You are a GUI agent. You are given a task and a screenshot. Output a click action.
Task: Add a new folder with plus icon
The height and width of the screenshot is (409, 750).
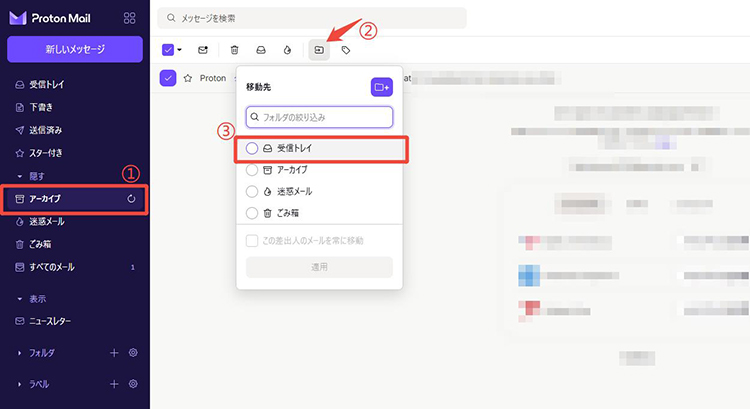(x=114, y=353)
